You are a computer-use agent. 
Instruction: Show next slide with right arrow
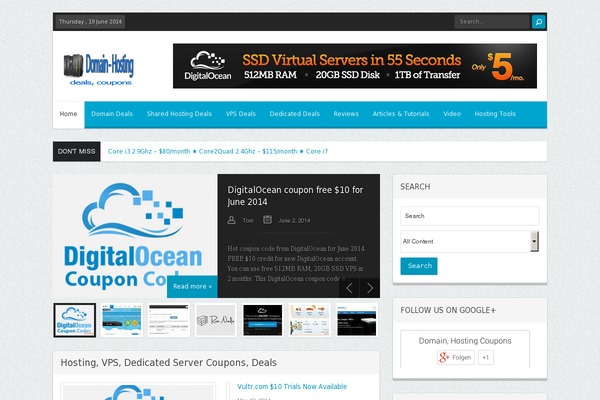pos(370,288)
